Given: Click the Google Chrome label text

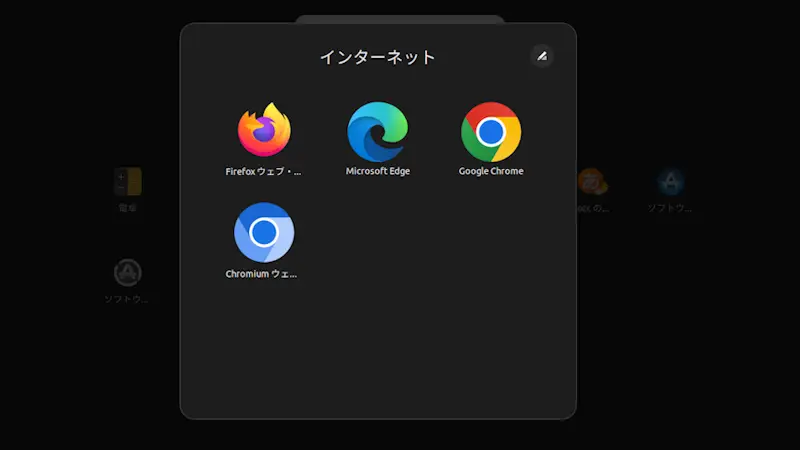Looking at the screenshot, I should (x=491, y=171).
